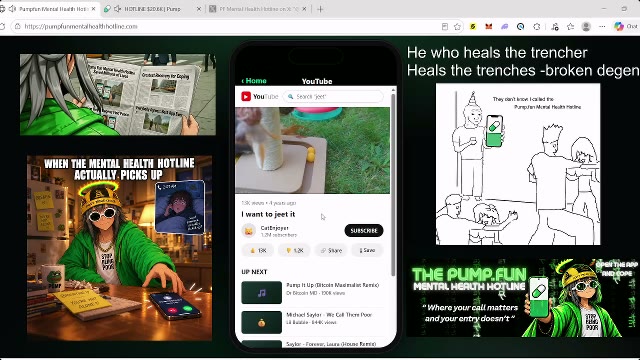This screenshot has width=640, height=360.
Task: Open the yellow extension icon
Action: point(473,27)
